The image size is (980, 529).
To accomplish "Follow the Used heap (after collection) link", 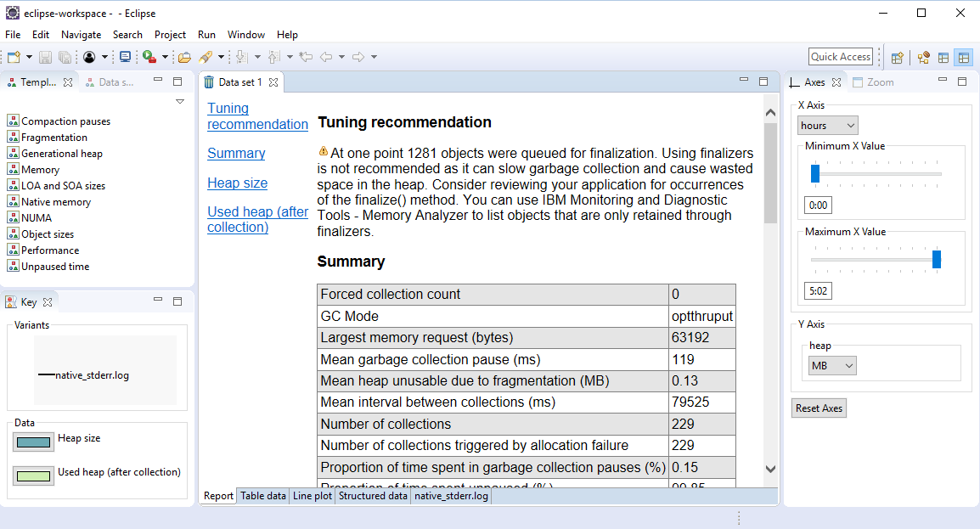I will [257, 219].
